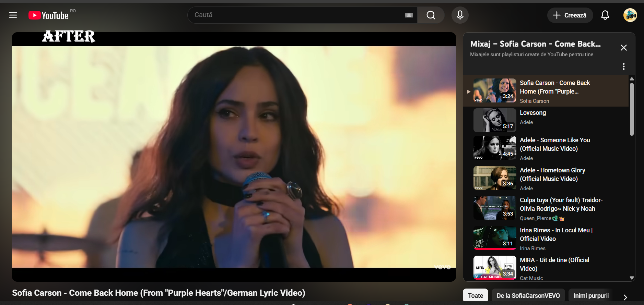Start voice search with microphone
Screen dimensions: 644x305
click(460, 15)
